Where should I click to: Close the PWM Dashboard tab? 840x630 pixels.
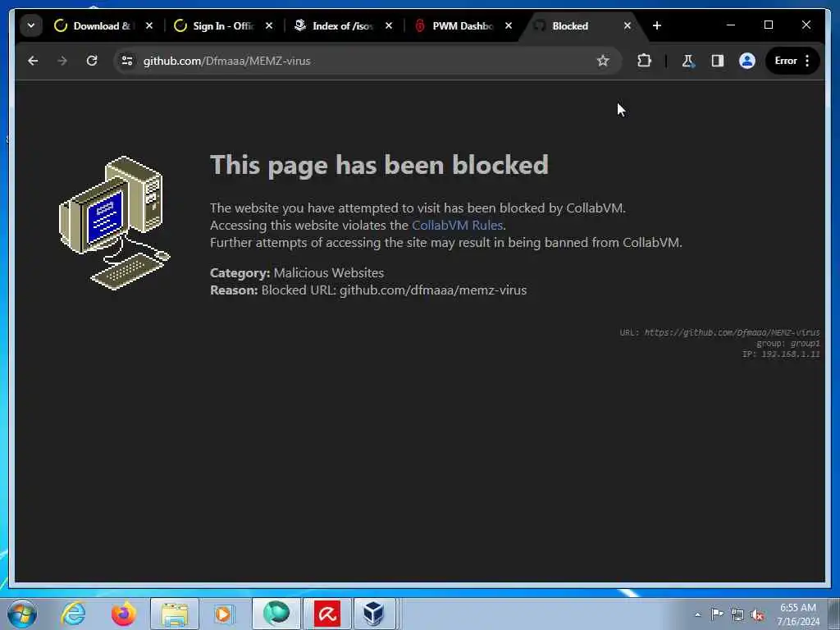point(509,25)
